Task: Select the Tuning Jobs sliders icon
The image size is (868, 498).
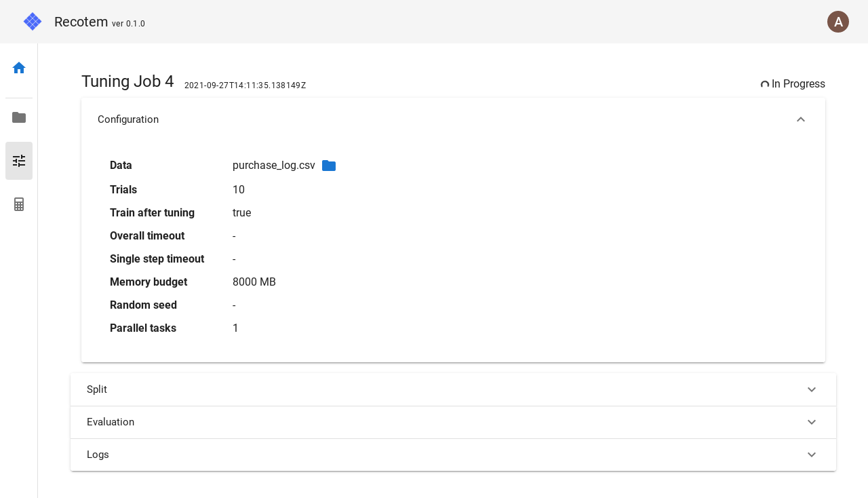Action: coord(19,161)
